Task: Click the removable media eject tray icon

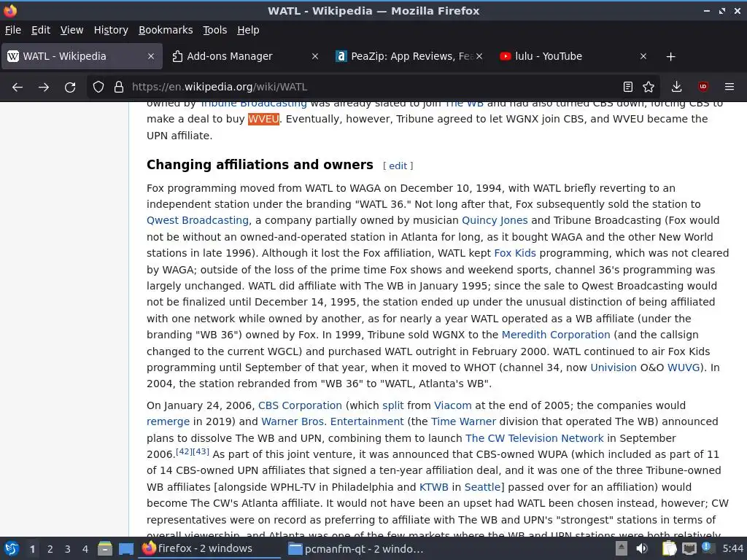Action: click(x=622, y=548)
